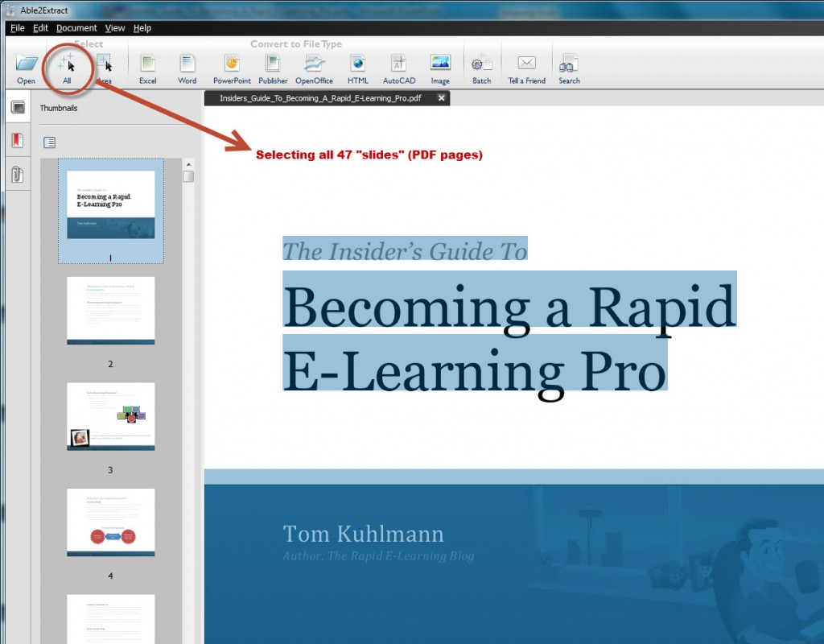Convert to OpenOffice file type
Image resolution: width=824 pixels, height=644 pixels.
click(x=314, y=69)
